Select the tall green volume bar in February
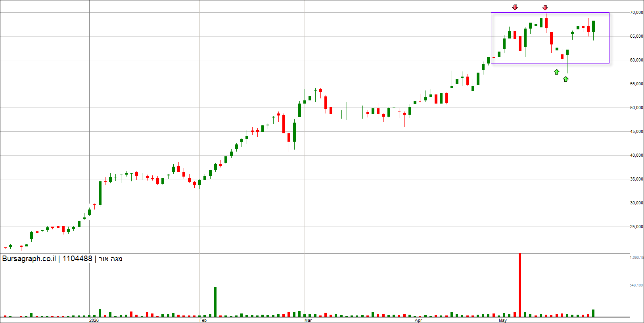Viewport: 644px width, 323px height. [x=215, y=302]
